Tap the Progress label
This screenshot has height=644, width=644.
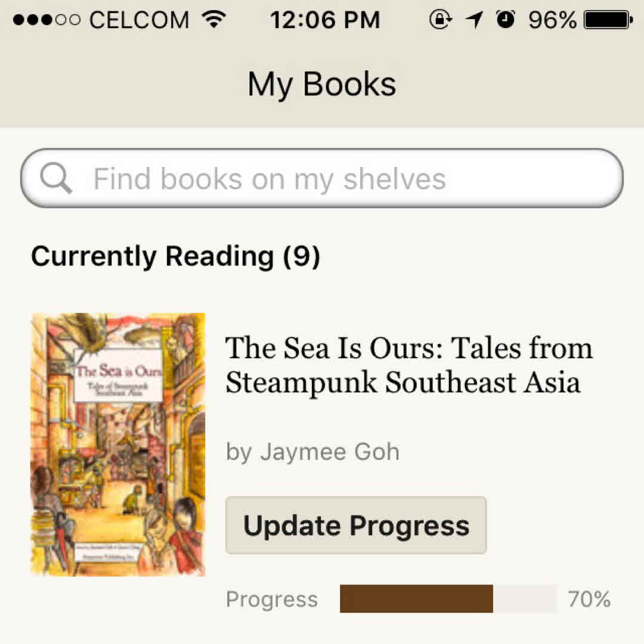pos(272,599)
